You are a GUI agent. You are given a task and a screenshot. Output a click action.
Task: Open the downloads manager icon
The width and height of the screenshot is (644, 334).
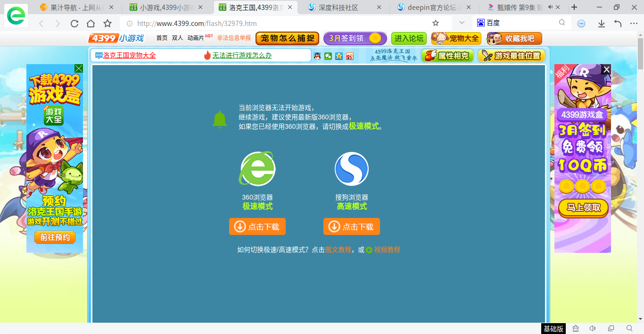click(x=602, y=24)
